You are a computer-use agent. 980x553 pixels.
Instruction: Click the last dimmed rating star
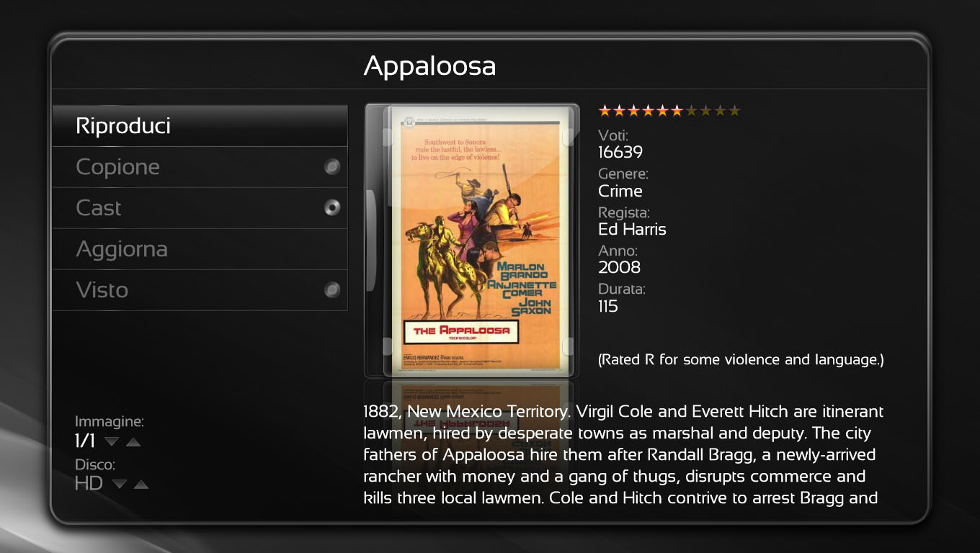pos(734,111)
